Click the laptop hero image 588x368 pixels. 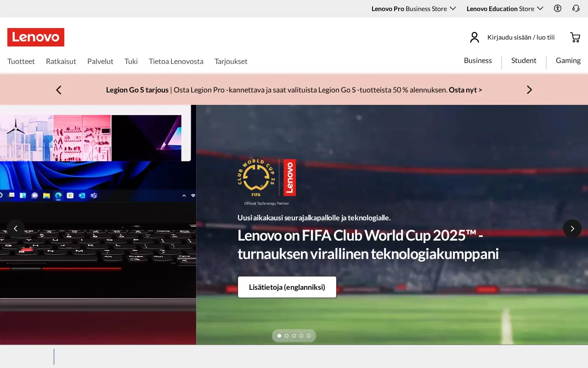pos(98,224)
